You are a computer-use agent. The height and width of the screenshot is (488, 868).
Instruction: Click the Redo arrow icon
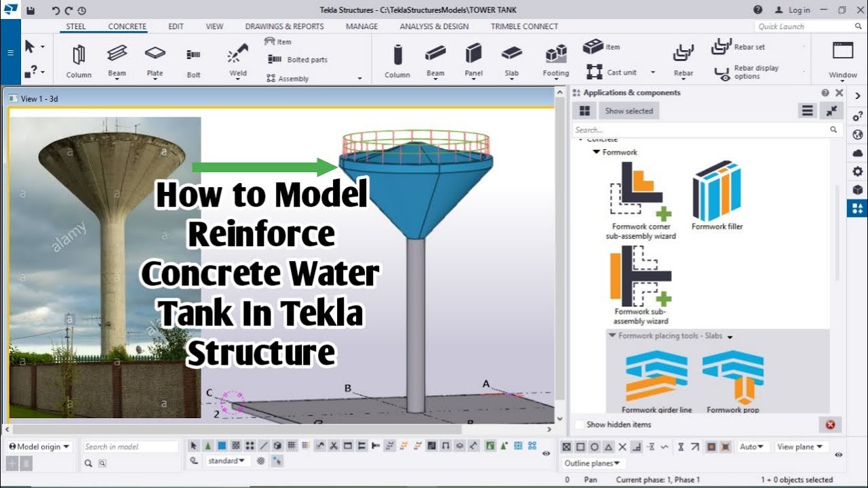(68, 10)
